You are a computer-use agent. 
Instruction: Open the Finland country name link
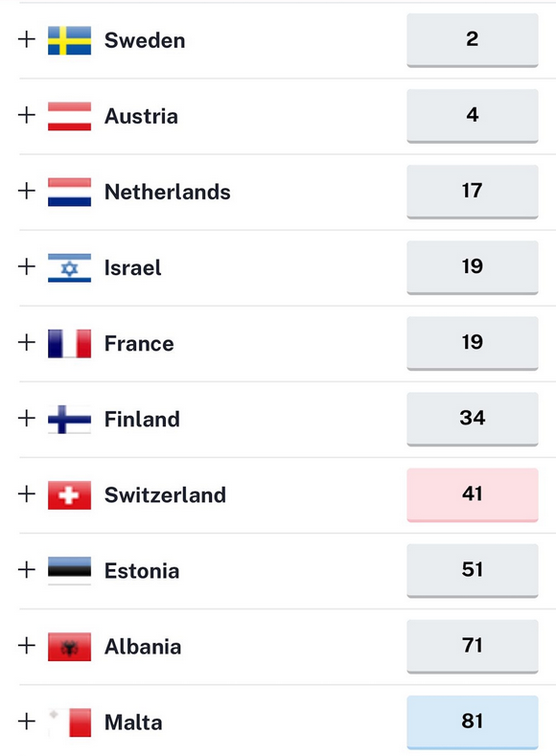pyautogui.click(x=142, y=419)
